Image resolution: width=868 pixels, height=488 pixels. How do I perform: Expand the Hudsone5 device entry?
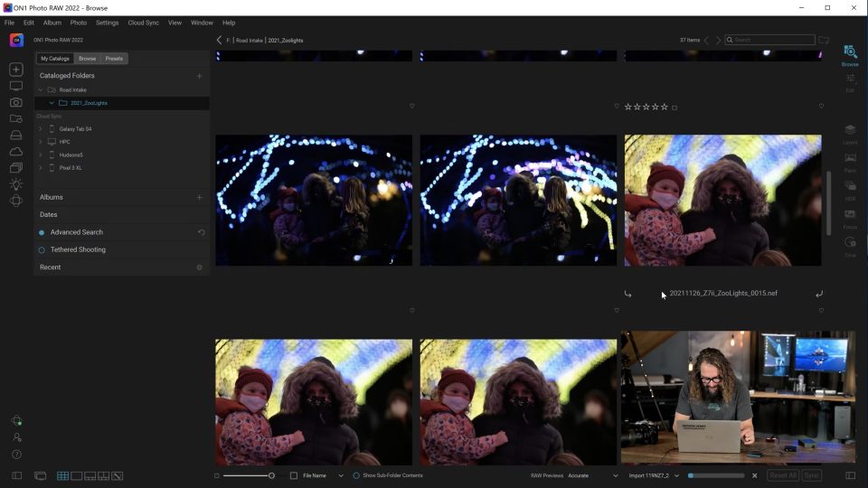[41, 155]
